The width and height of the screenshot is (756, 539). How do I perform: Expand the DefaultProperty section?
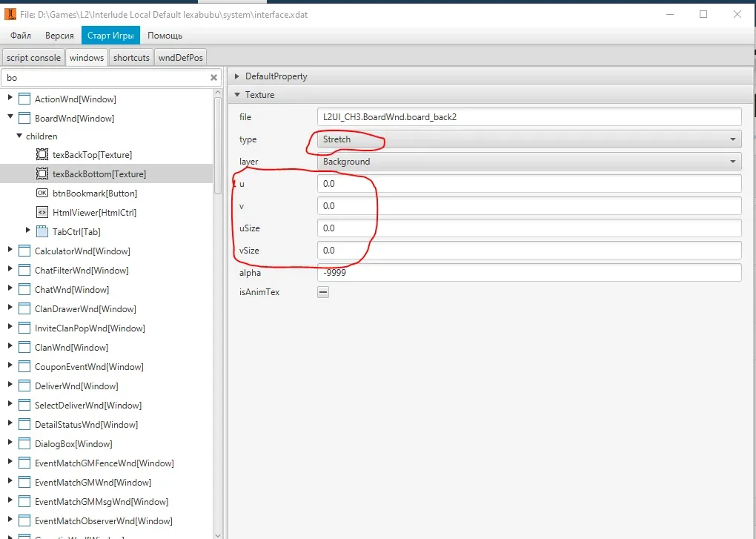[x=236, y=76]
